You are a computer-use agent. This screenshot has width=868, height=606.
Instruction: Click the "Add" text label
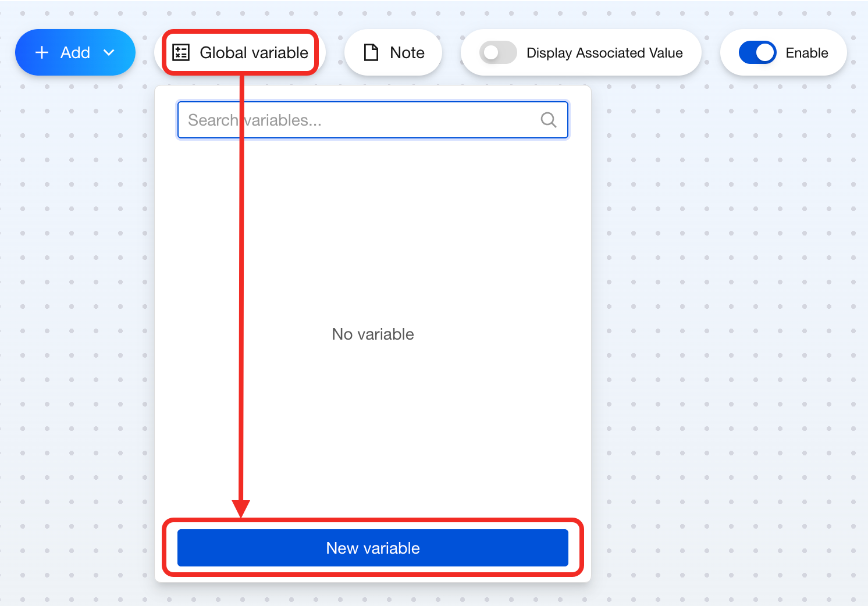pyautogui.click(x=75, y=53)
